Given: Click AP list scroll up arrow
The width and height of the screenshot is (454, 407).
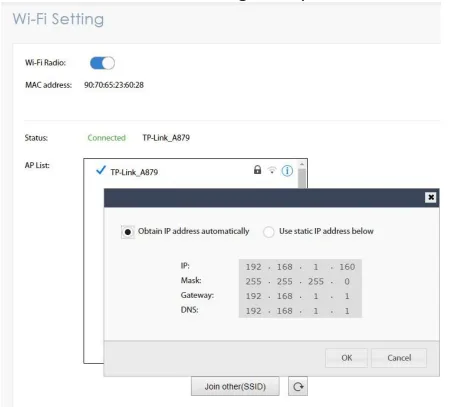Looking at the screenshot, I should click(x=302, y=164).
